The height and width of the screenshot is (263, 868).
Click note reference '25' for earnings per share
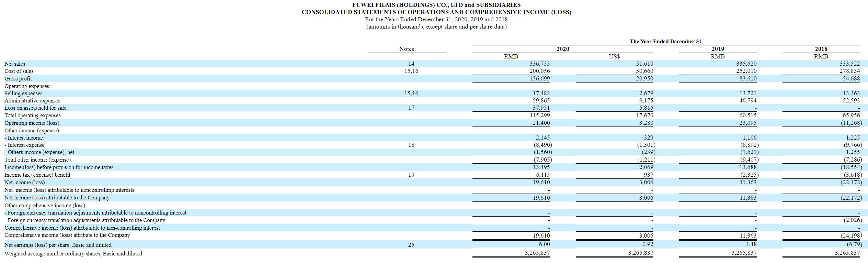(411, 245)
